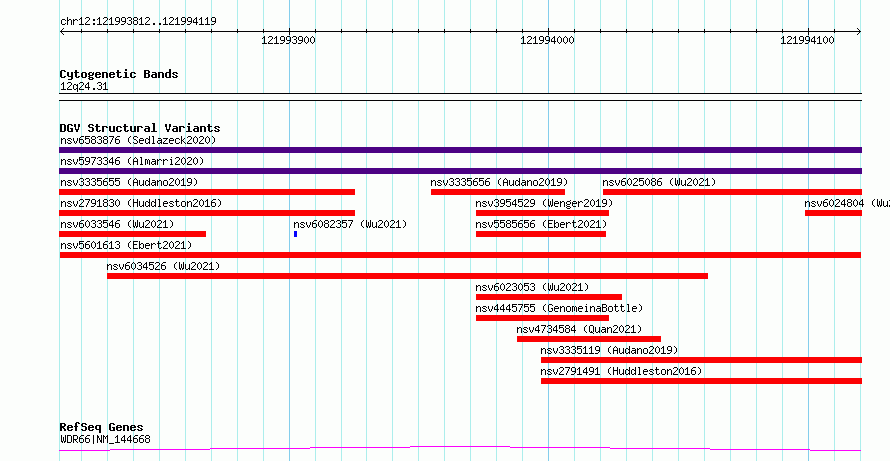Click the nsv6583876 (Sedlazeck2020) label
The width and height of the screenshot is (890, 461).
tap(138, 140)
